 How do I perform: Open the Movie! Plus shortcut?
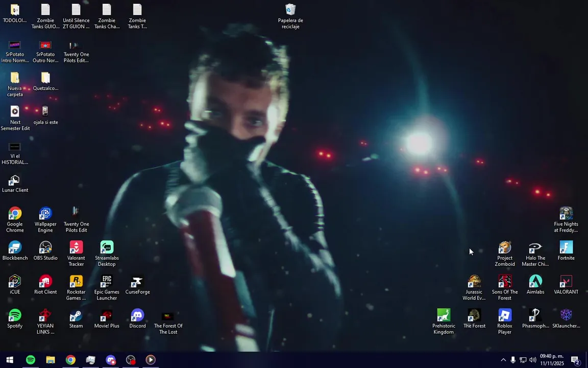107,318
